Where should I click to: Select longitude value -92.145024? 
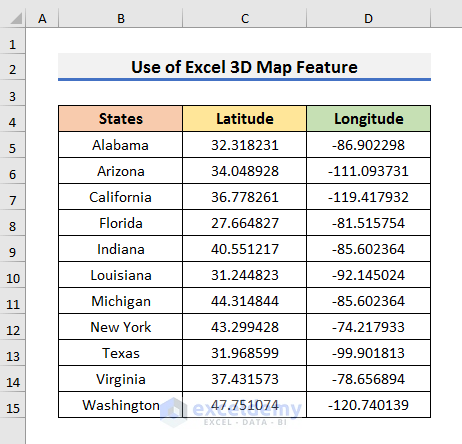(x=368, y=275)
